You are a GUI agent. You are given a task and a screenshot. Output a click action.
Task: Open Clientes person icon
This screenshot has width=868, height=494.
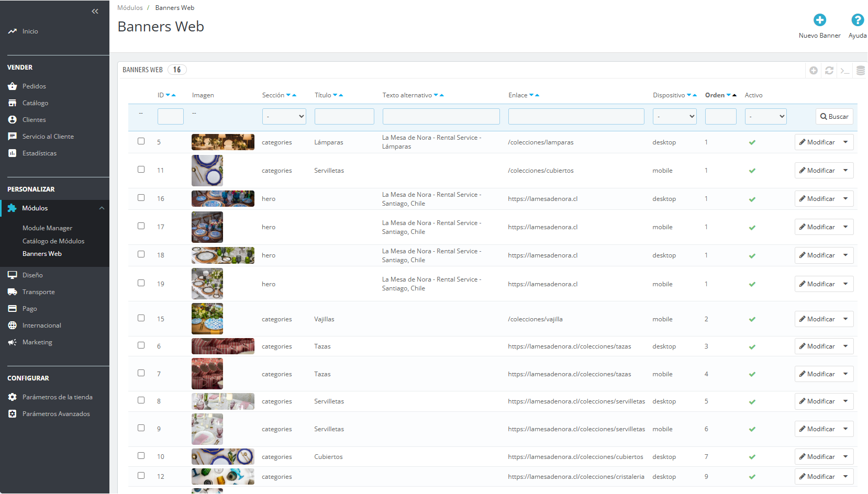(x=13, y=120)
